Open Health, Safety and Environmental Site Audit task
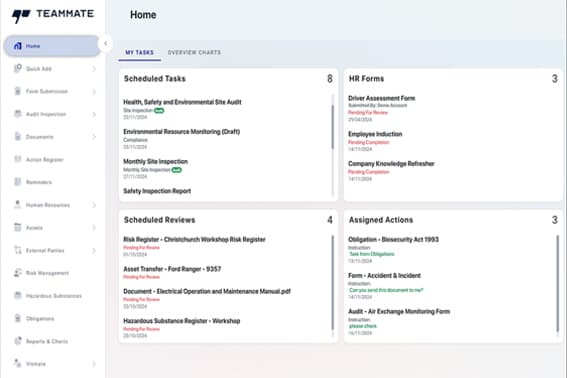Screen dimensions: 567x378 click(x=182, y=102)
